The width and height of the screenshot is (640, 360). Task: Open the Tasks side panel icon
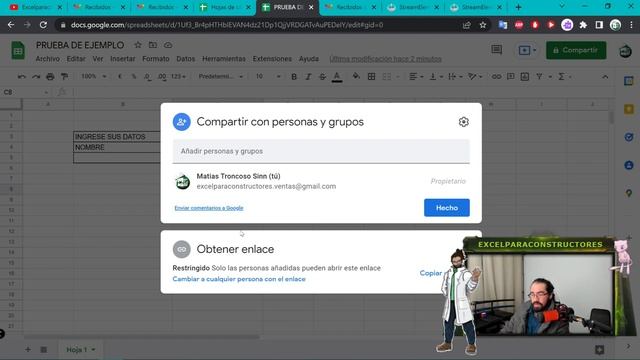point(629,137)
